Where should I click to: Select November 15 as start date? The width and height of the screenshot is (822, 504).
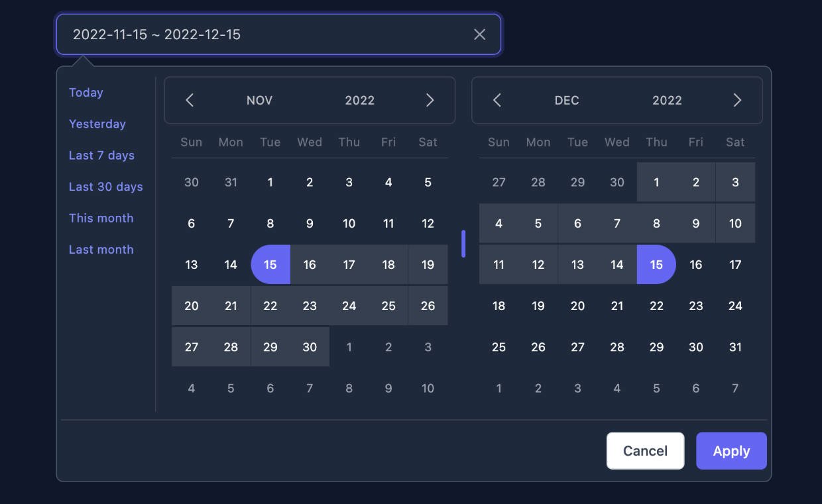[x=270, y=264]
